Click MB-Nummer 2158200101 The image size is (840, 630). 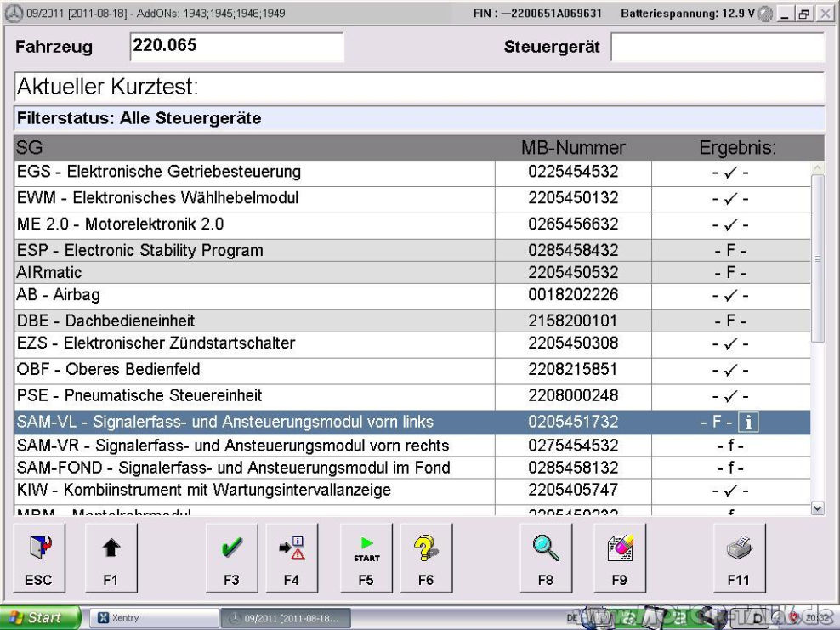(573, 321)
